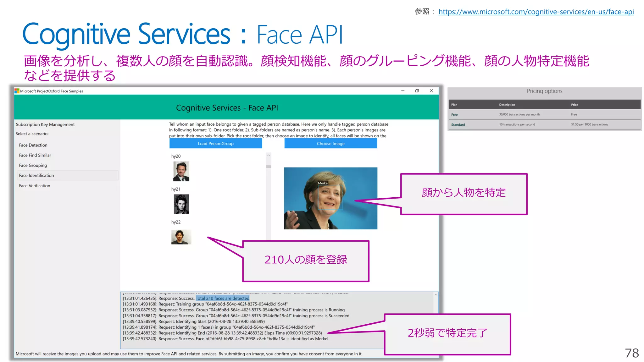
Task: Open Subscription Key Management
Action: pyautogui.click(x=45, y=124)
